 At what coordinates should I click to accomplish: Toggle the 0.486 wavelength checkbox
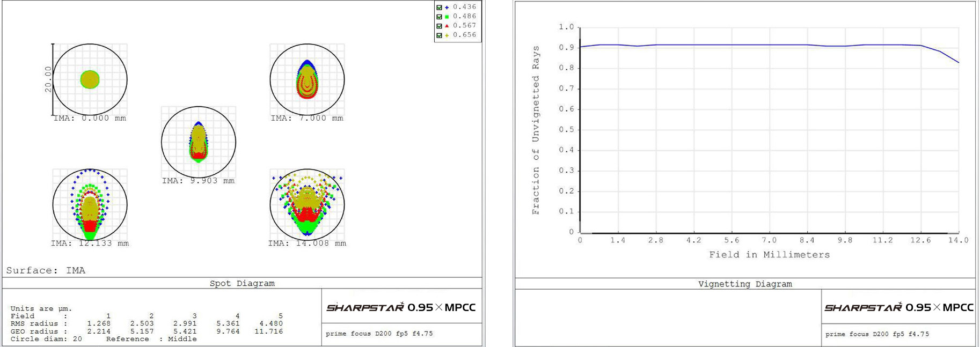[439, 17]
